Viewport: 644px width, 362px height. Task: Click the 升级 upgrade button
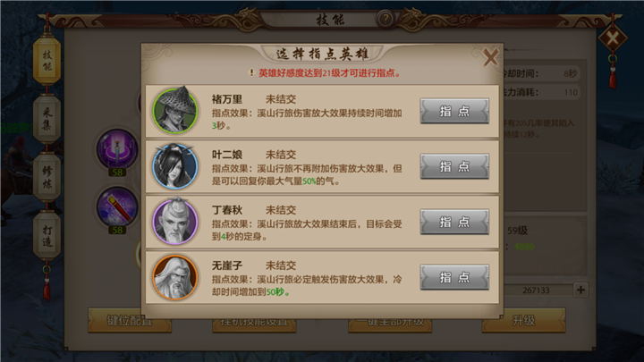coord(523,321)
